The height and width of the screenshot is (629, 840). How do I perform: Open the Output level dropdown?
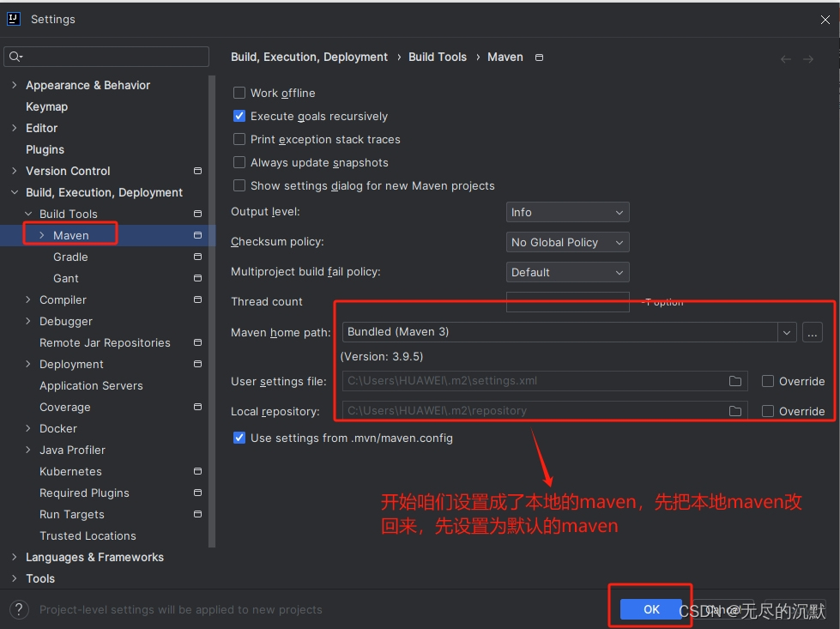click(567, 212)
